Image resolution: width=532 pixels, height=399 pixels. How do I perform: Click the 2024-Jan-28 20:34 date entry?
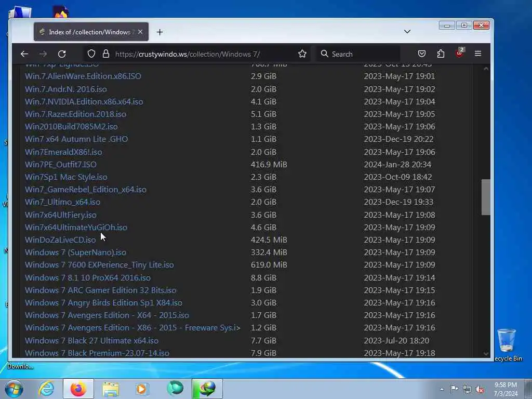point(397,165)
